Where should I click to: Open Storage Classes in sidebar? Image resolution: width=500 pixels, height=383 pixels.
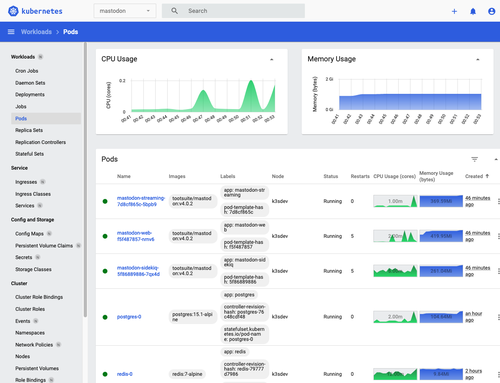coord(33,269)
